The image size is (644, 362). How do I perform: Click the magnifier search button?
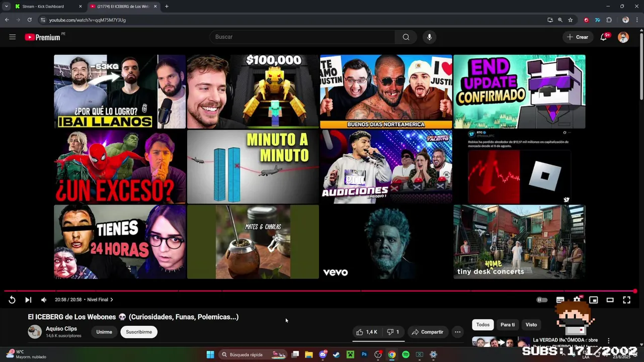point(406,37)
